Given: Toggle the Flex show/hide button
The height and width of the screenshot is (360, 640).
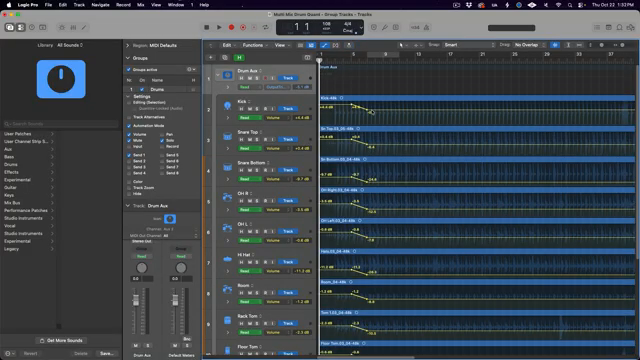Looking at the screenshot, I should pos(336,45).
